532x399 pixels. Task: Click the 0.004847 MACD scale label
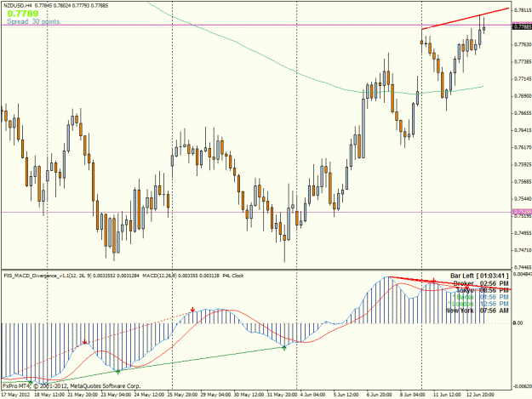coord(523,274)
